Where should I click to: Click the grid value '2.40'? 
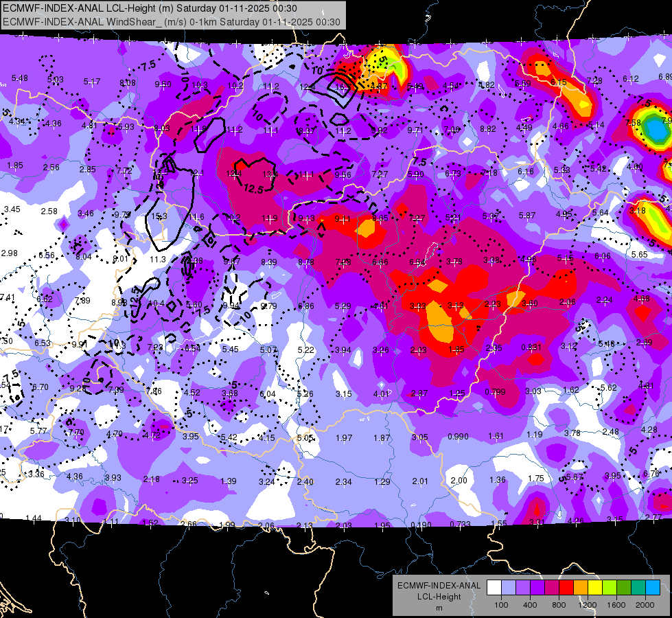coord(305,481)
